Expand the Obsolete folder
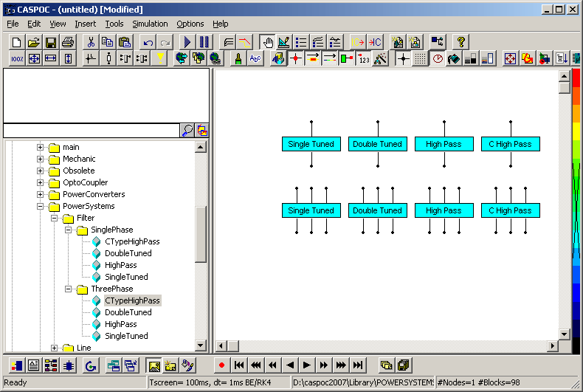The image size is (583, 392). [40, 171]
